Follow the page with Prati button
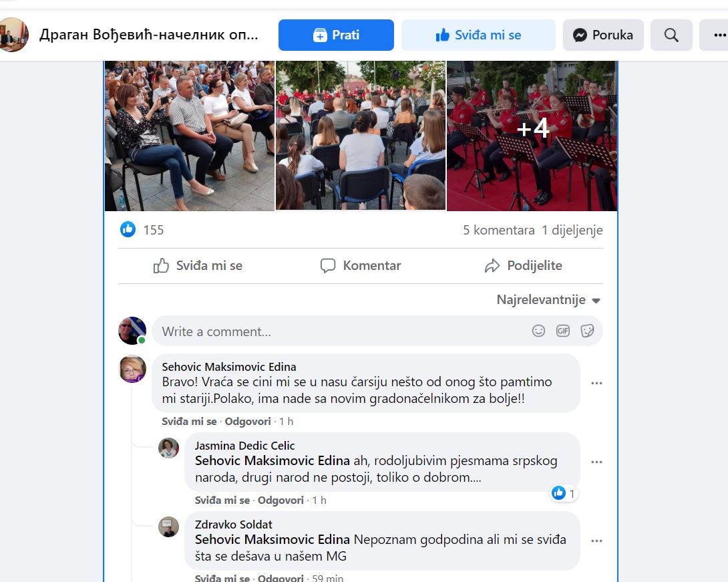 tap(336, 35)
